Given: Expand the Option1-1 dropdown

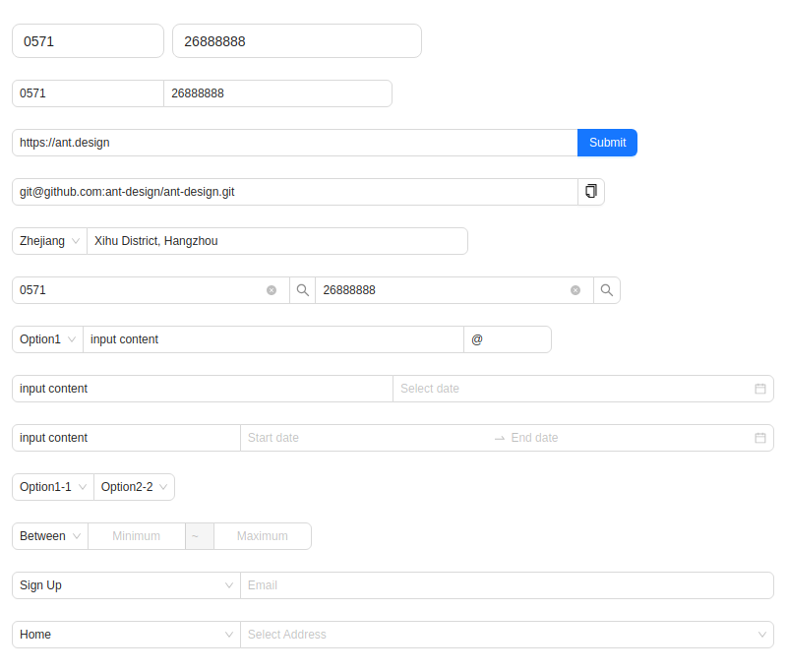Looking at the screenshot, I should (x=51, y=487).
